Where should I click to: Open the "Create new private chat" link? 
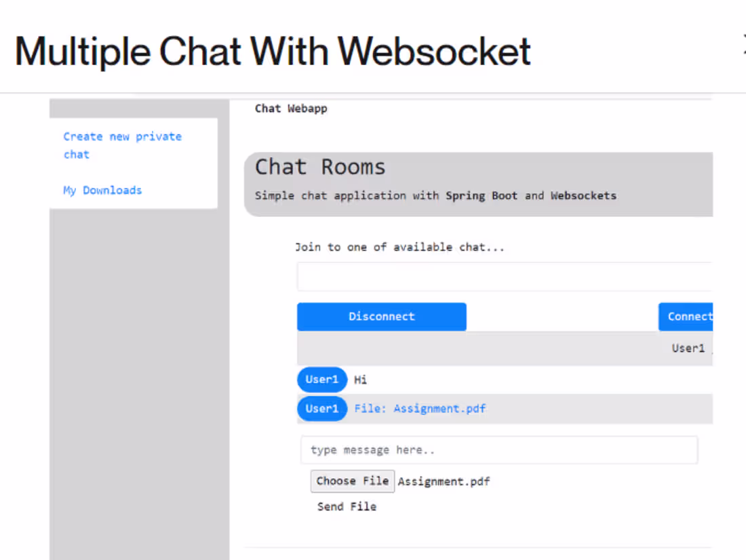pyautogui.click(x=122, y=145)
